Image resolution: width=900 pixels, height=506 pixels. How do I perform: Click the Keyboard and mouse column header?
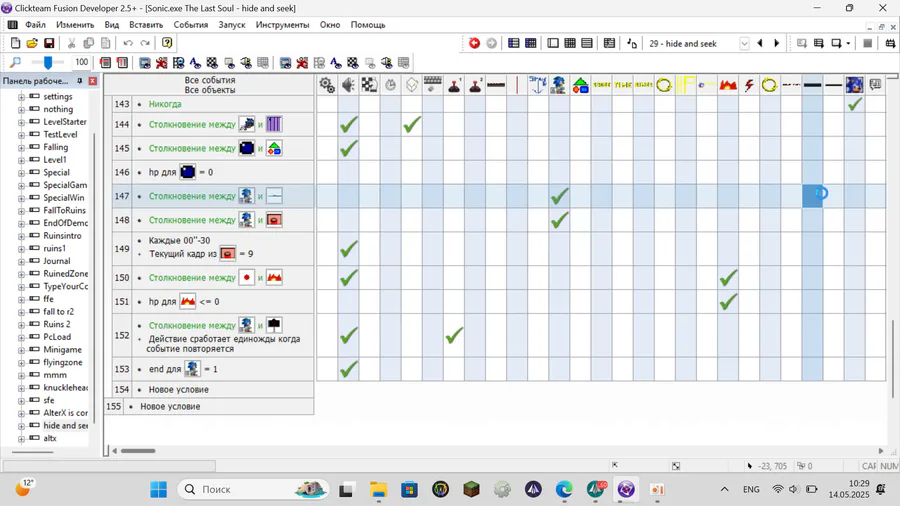pos(433,85)
